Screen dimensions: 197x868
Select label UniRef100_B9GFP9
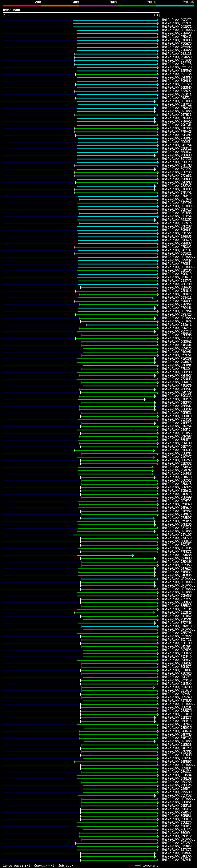176,162
